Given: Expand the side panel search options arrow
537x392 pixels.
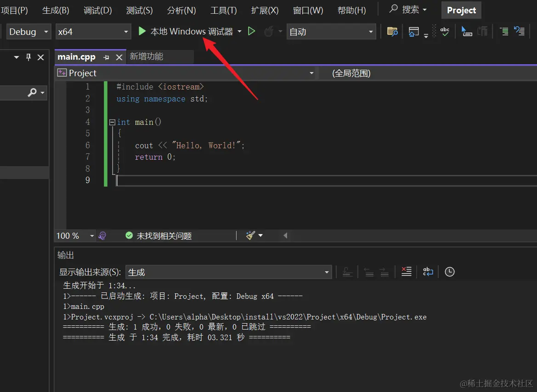Looking at the screenshot, I should point(42,93).
